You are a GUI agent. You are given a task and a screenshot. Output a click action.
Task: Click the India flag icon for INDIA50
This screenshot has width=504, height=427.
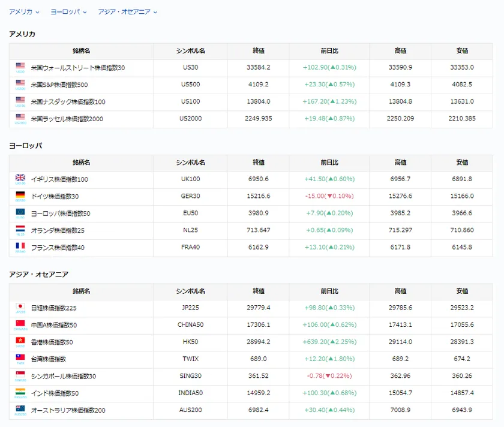click(x=20, y=392)
